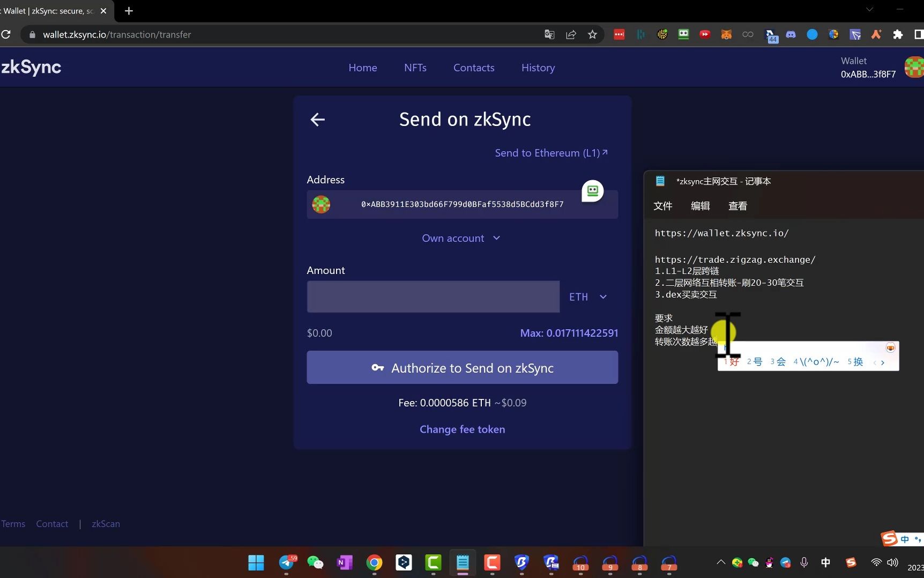The image size is (924, 578).
Task: Open a new browser tab
Action: pyautogui.click(x=129, y=11)
